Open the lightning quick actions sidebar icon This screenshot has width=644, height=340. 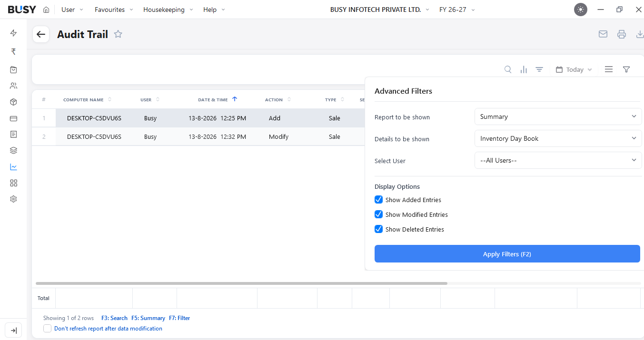(13, 33)
